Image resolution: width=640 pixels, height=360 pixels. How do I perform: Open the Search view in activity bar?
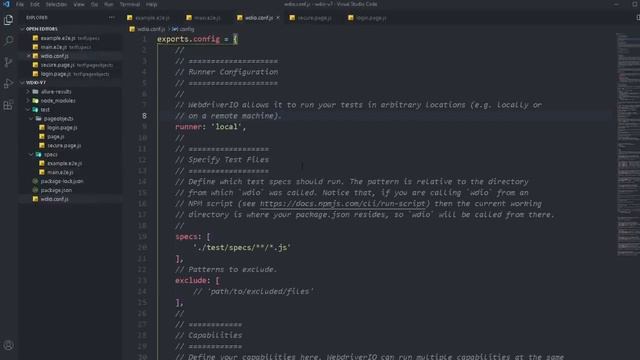tap(8, 40)
